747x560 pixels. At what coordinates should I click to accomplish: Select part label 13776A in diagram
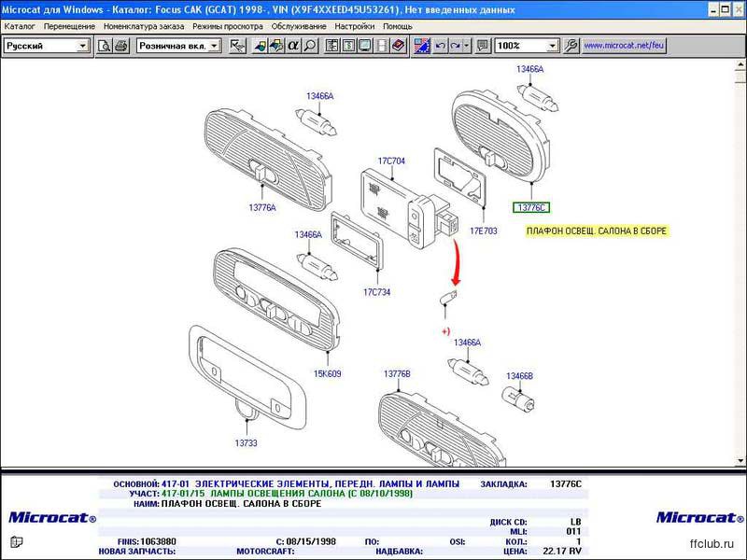(262, 207)
